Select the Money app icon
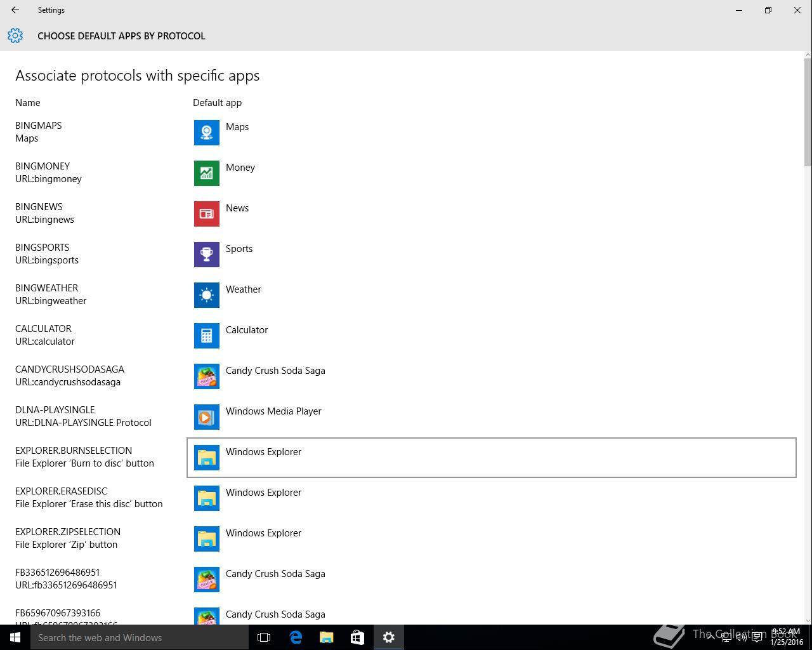The image size is (812, 650). tap(206, 173)
